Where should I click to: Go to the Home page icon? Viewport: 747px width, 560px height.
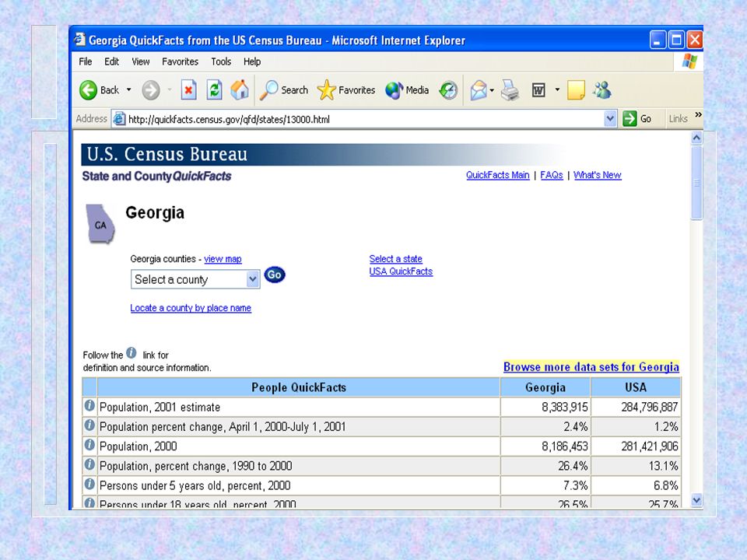tap(240, 90)
